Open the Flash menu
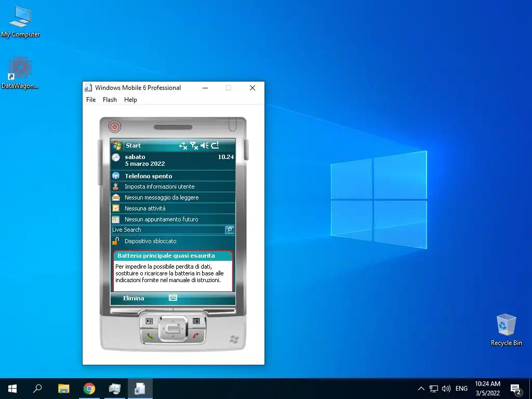 tap(110, 100)
